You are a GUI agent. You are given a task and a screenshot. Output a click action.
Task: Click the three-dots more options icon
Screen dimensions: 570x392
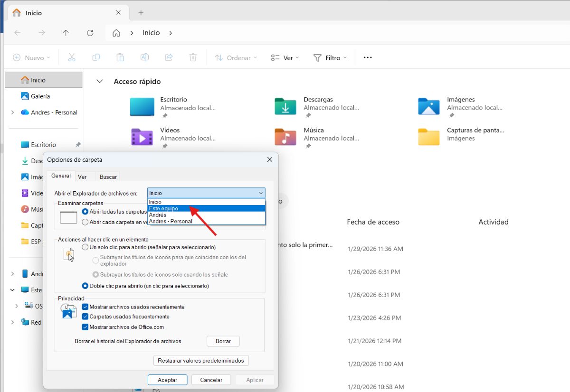tap(367, 57)
